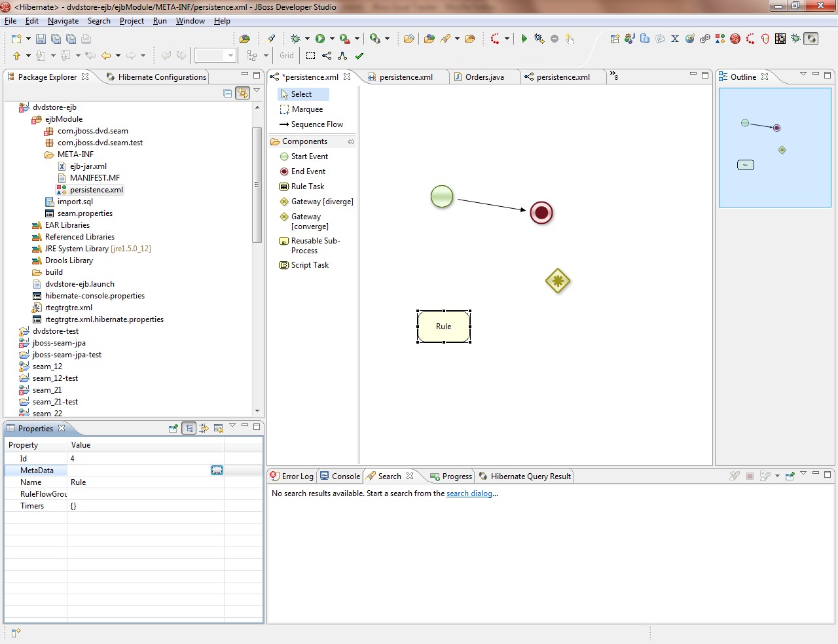
Task: Open the Run button dropdown arrow
Action: (332, 39)
